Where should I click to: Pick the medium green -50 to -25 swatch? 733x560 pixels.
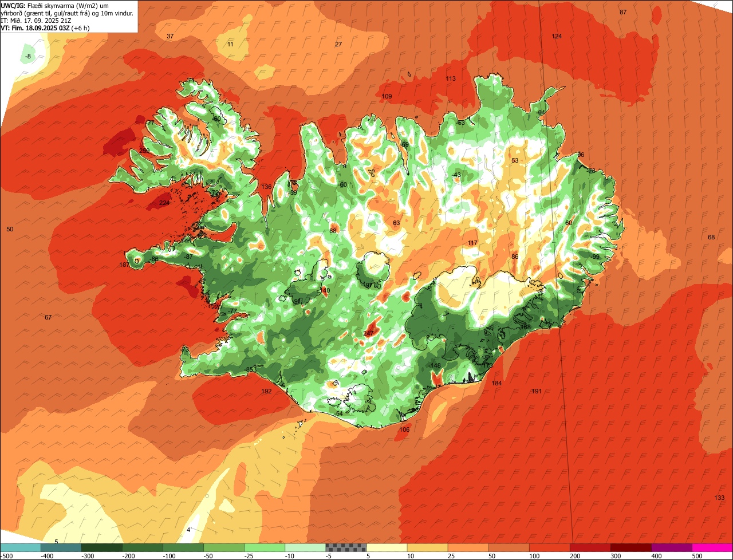pos(224,547)
